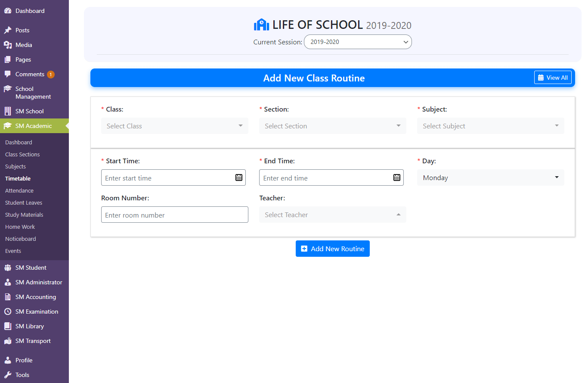This screenshot has width=588, height=383.
Task: Click the Comments speech bubble icon
Action: tap(7, 74)
